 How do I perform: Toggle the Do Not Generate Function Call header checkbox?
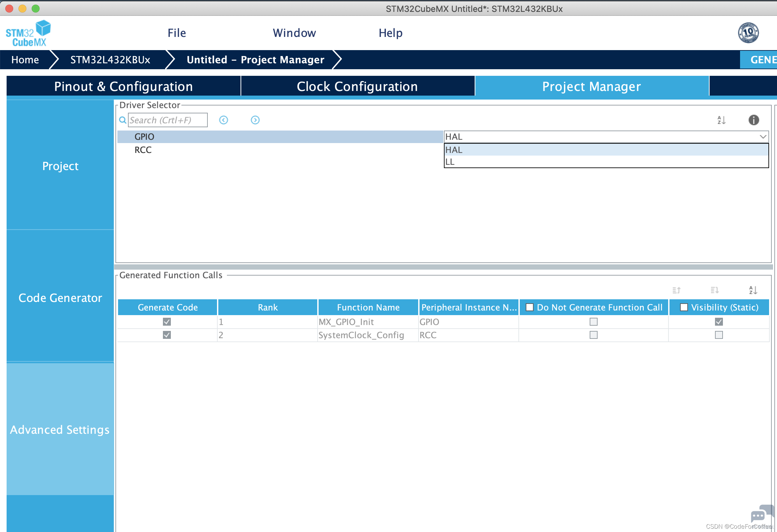(530, 308)
